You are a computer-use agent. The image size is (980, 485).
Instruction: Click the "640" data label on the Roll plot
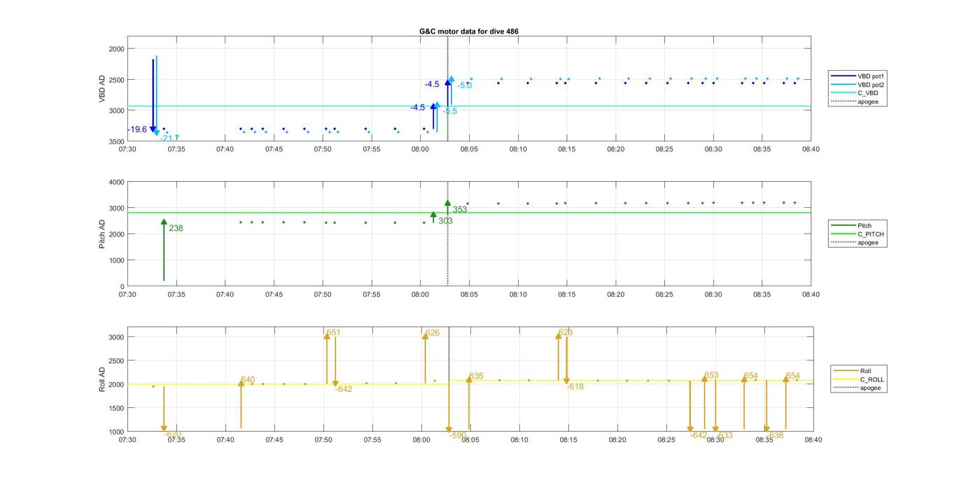click(248, 380)
